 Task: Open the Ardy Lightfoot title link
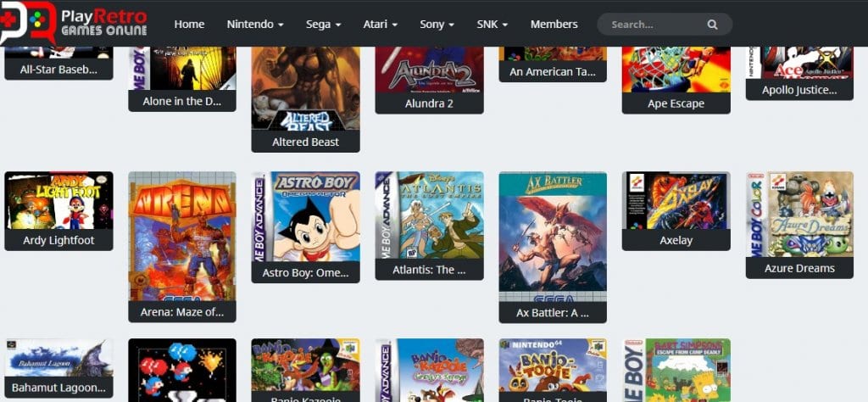point(58,240)
